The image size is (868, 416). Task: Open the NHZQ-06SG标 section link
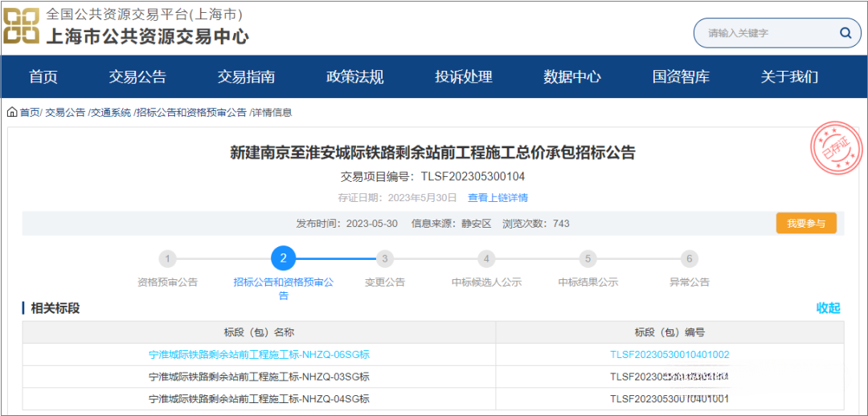[x=259, y=355]
